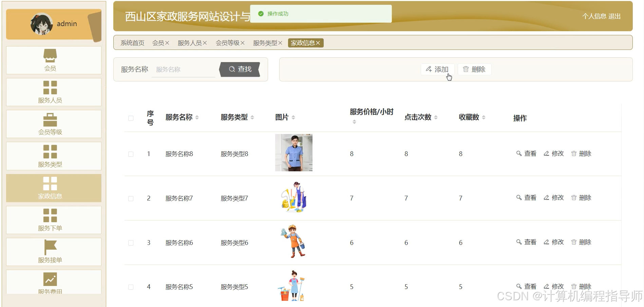Check the row 2 checkbox for 服务名称7
This screenshot has width=644, height=307.
click(131, 199)
